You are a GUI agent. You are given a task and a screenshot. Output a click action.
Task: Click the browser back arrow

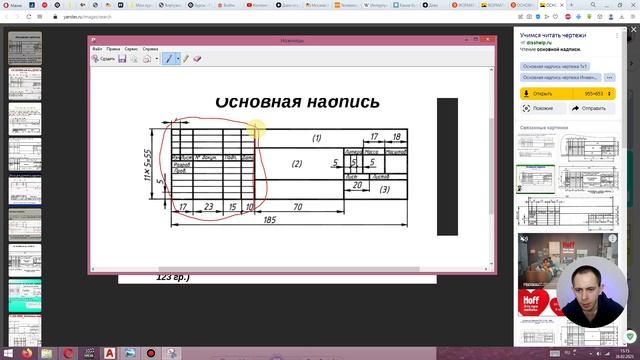[7, 17]
